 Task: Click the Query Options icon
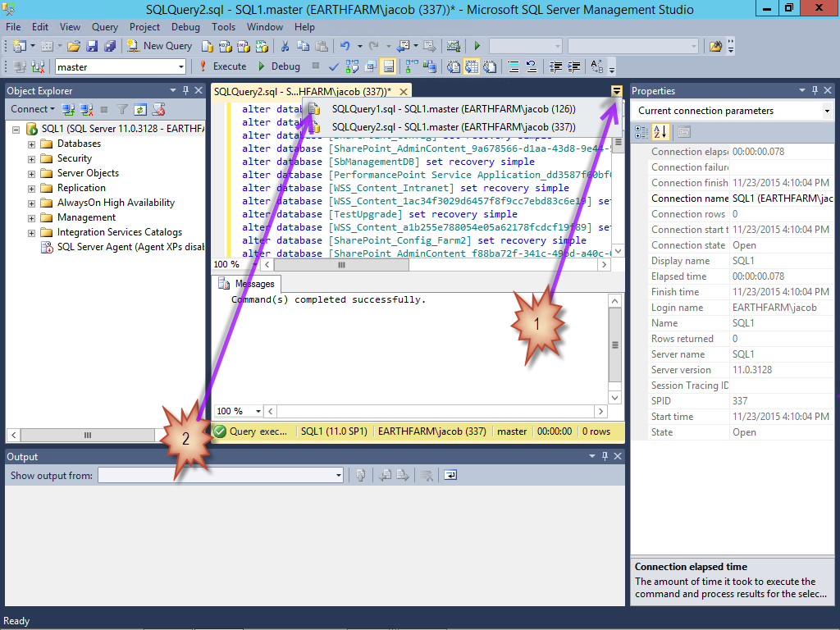(x=370, y=67)
